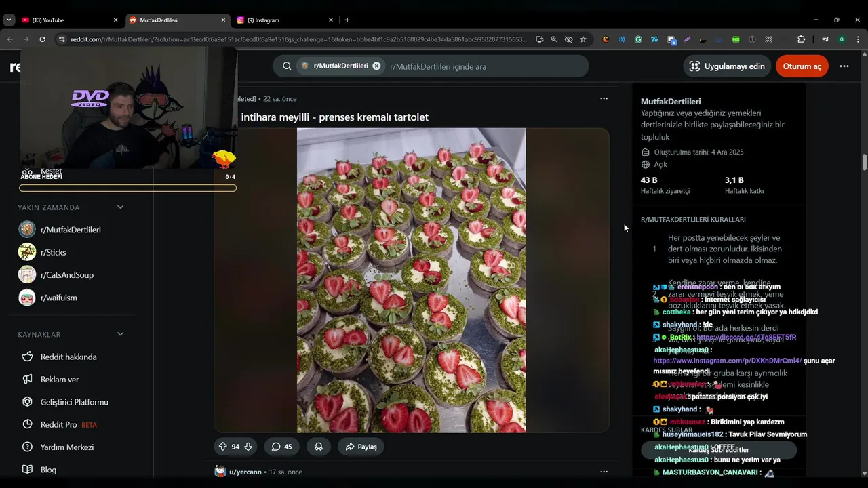Downvote the prenses kremalı tartolet post
Viewport: 868px width, 488px height.
point(248,447)
